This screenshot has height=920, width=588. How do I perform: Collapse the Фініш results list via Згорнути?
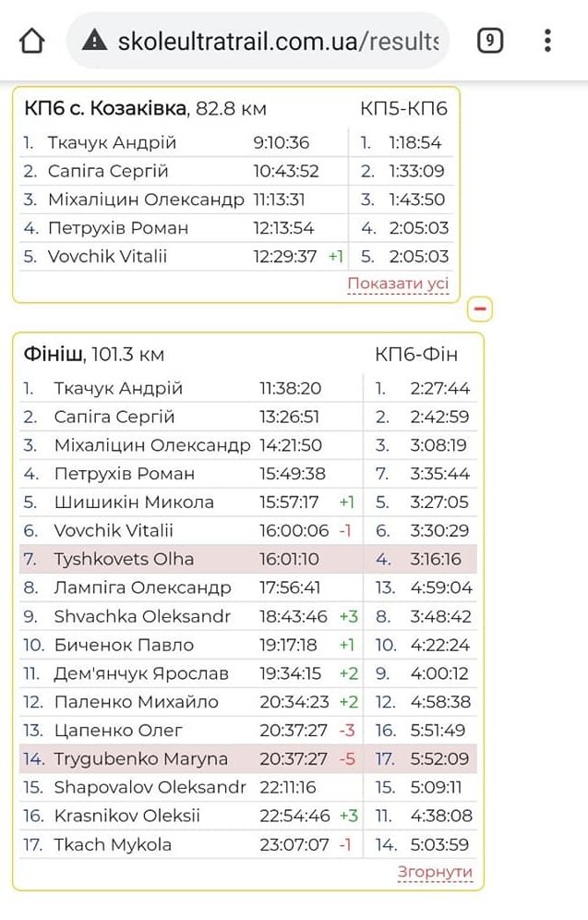[x=435, y=872]
